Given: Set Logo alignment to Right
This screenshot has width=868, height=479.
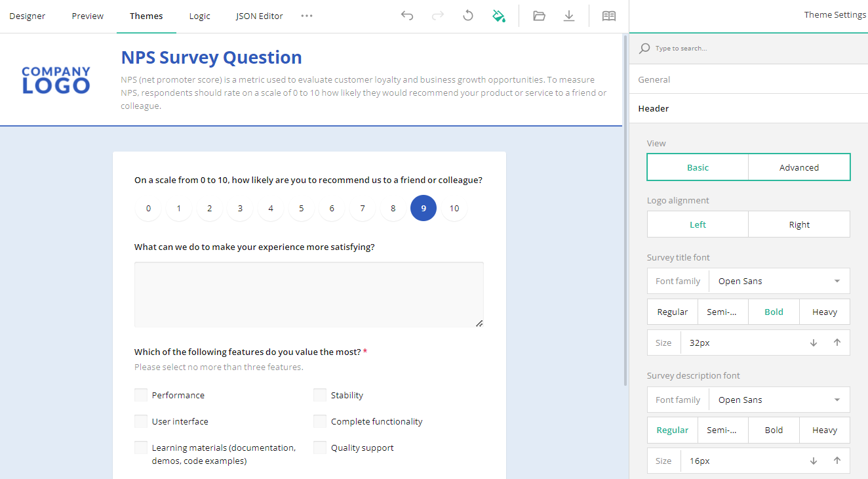Looking at the screenshot, I should pyautogui.click(x=799, y=224).
